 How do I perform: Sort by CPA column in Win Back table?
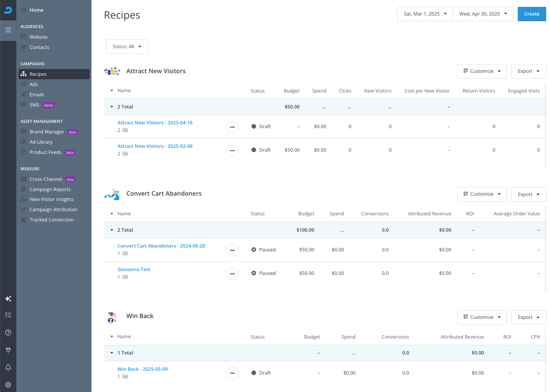pos(535,337)
